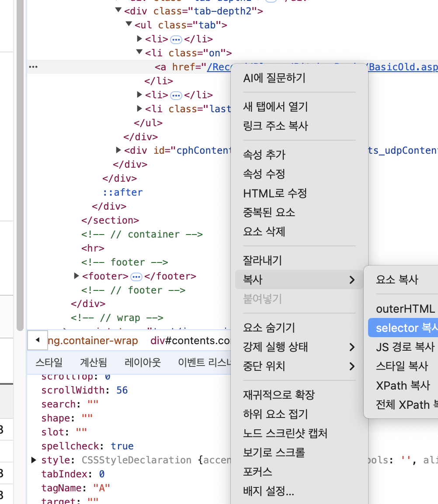The image size is (438, 504).
Task: Expand the style CSSStyleDeclaration property
Action: pyautogui.click(x=34, y=460)
